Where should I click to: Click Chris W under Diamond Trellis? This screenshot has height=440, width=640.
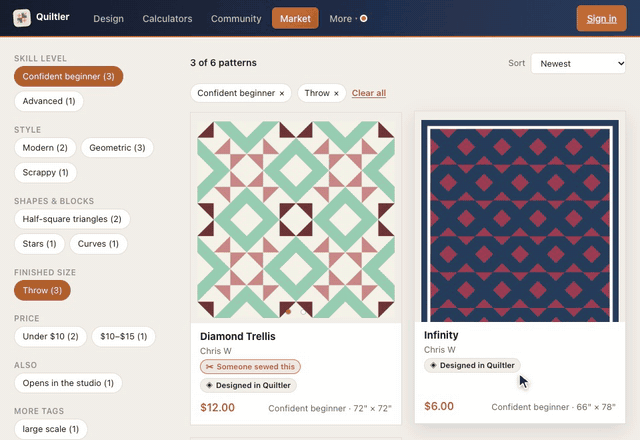(x=216, y=351)
